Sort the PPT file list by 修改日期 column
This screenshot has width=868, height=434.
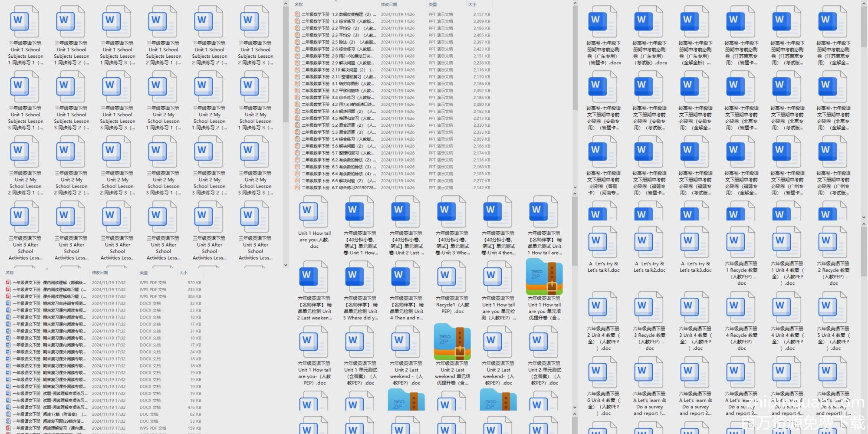click(x=389, y=4)
